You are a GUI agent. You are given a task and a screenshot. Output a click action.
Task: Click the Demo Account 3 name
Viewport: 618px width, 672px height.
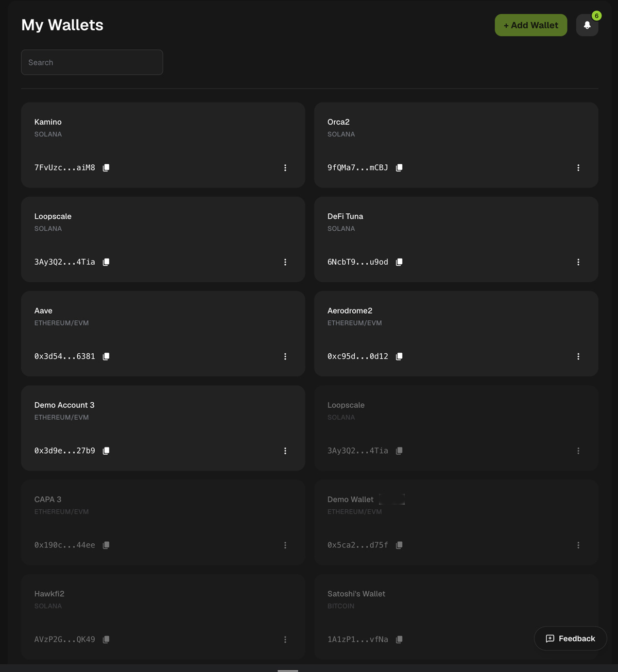click(x=64, y=405)
